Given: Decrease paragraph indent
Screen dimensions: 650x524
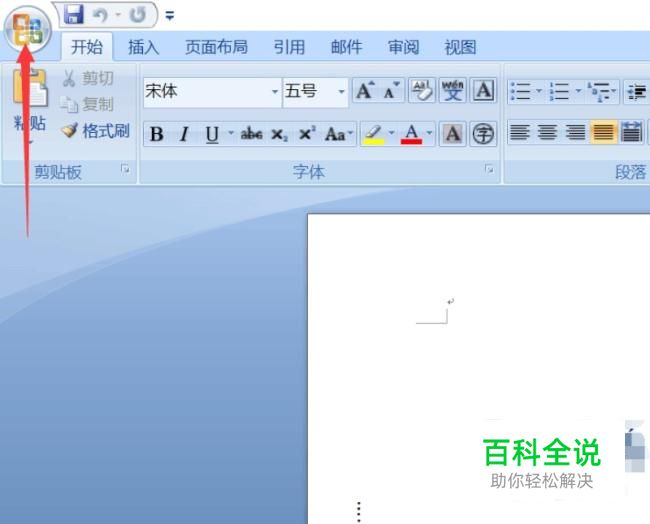Looking at the screenshot, I should click(637, 91).
